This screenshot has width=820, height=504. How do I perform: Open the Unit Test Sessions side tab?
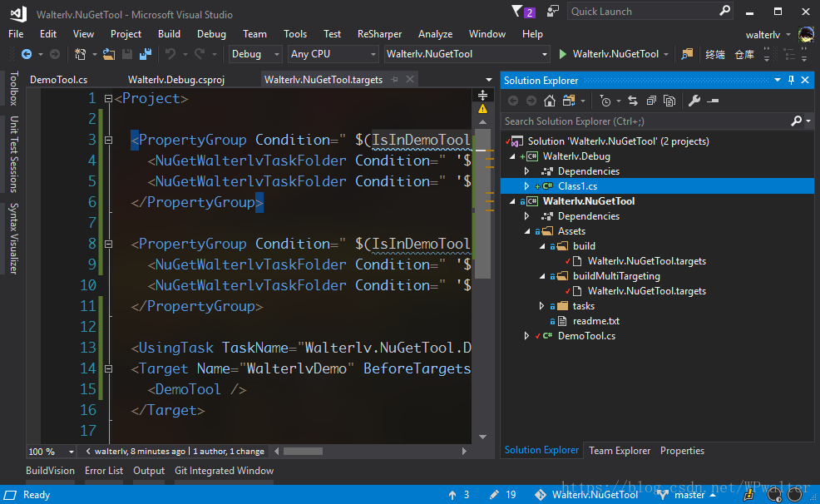click(13, 154)
